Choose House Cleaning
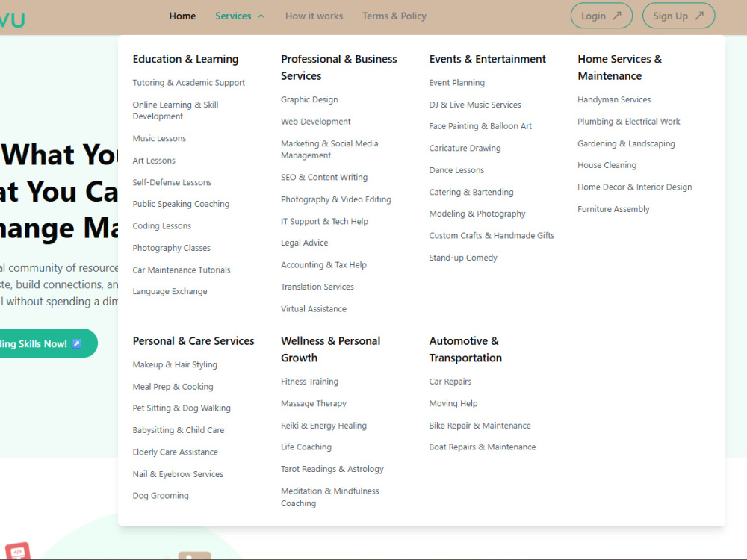This screenshot has height=560, width=747. tap(607, 165)
